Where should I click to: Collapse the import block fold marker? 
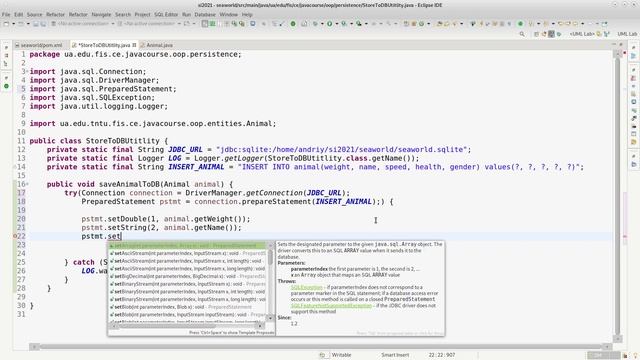(27, 71)
